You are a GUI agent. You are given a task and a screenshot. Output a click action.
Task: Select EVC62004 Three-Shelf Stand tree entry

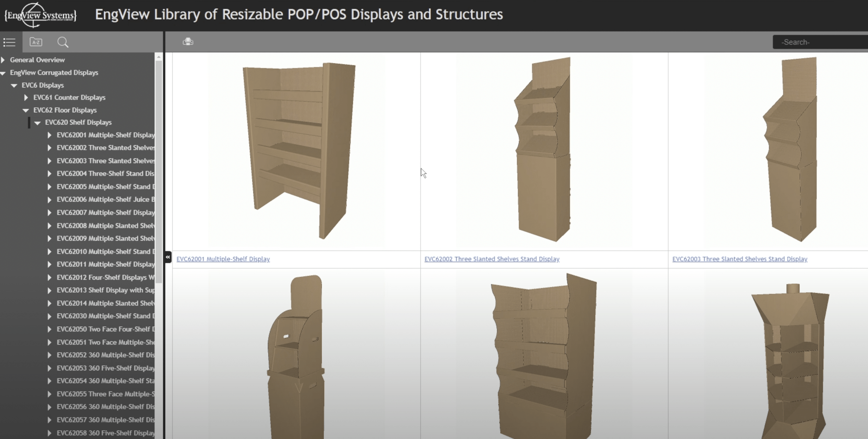point(106,173)
